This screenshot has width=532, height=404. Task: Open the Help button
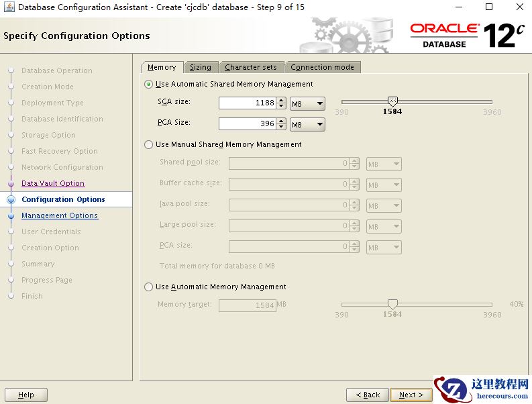[x=26, y=395]
